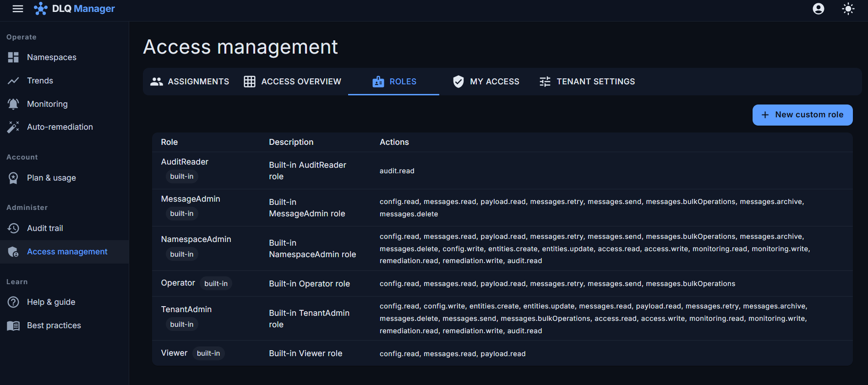The width and height of the screenshot is (868, 385).
Task: Click the Best practices book icon
Action: [x=13, y=325]
